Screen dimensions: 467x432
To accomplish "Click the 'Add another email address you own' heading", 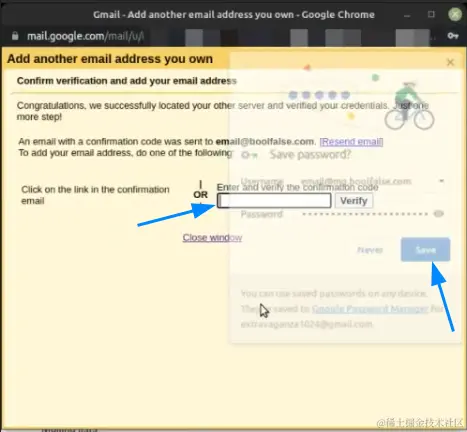I will [110, 59].
